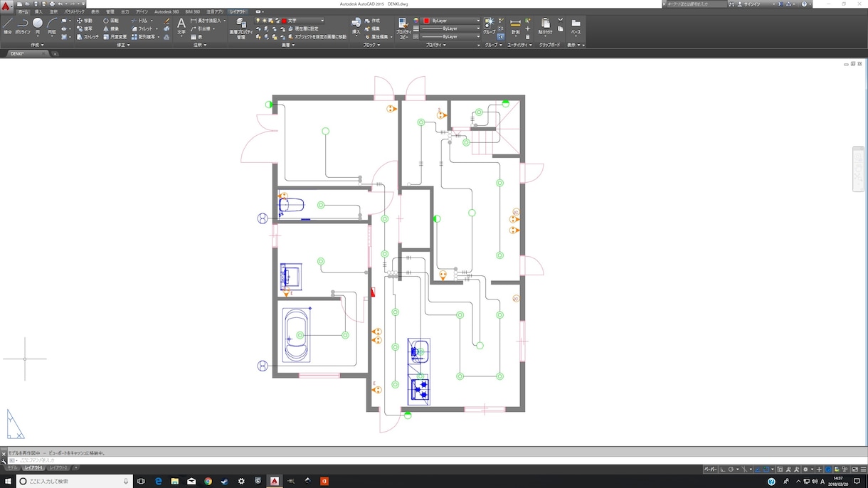The height and width of the screenshot is (488, 868).
Task: Switch to the レイアウト1 layout tab
Action: coord(33,468)
